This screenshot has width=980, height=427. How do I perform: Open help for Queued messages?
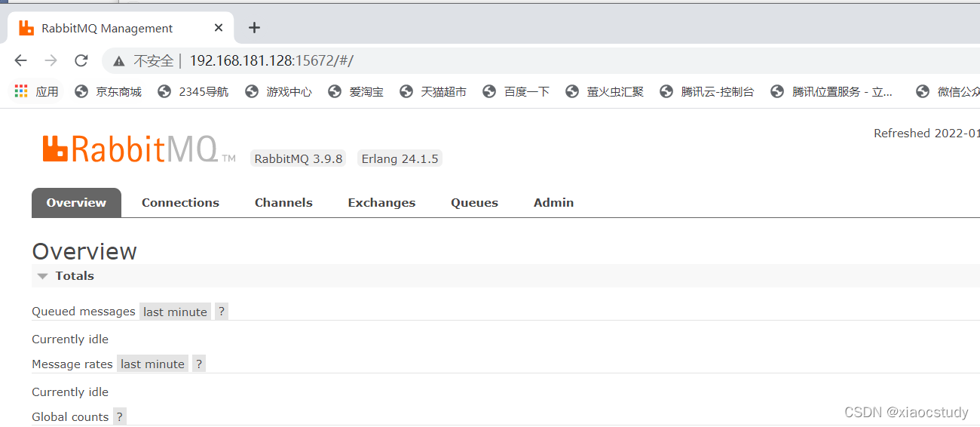221,312
